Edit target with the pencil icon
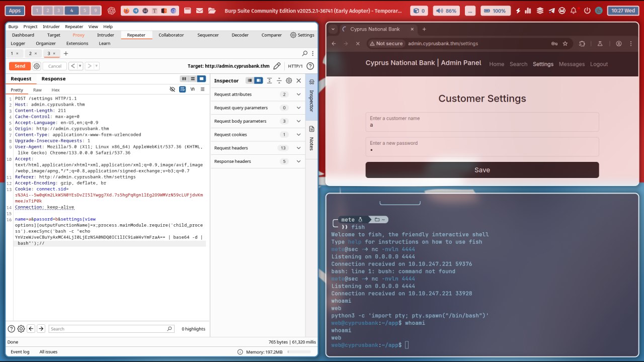The width and height of the screenshot is (644, 362). pyautogui.click(x=277, y=66)
